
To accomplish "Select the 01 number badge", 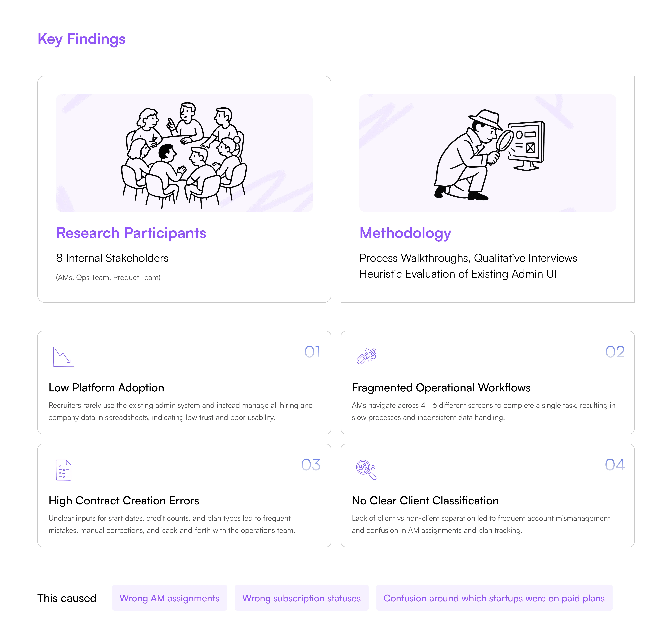I will (x=312, y=352).
